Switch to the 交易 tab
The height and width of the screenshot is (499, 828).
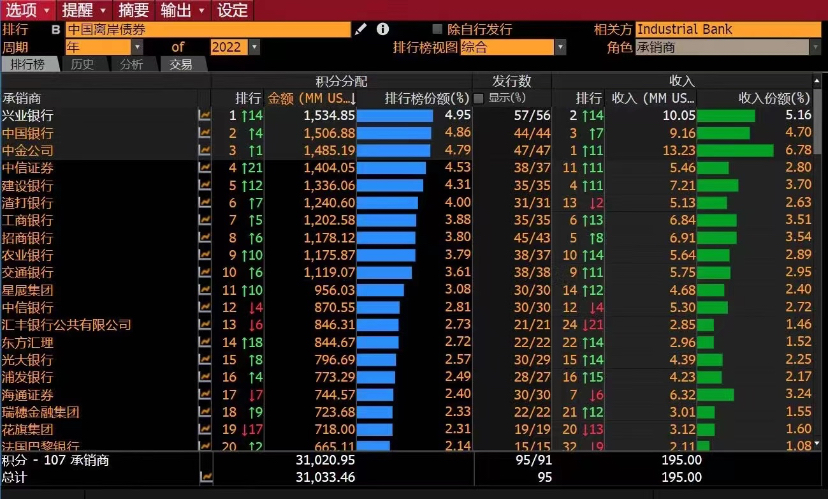pos(181,64)
